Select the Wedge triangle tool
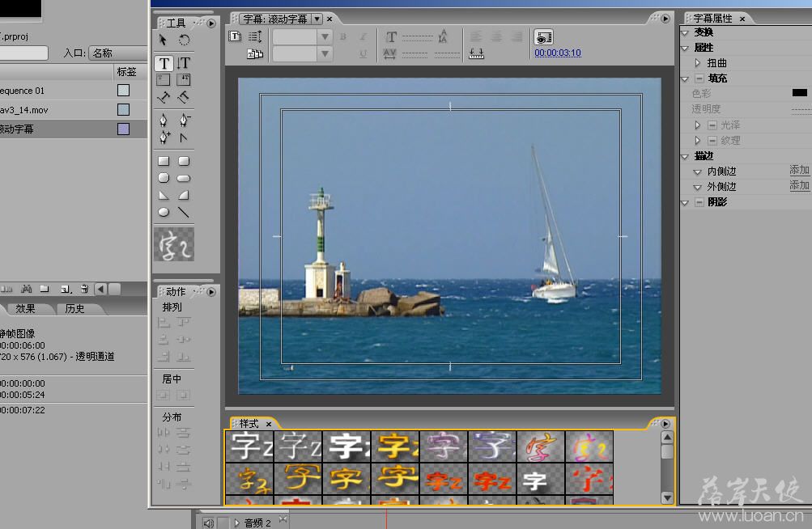 (x=164, y=195)
